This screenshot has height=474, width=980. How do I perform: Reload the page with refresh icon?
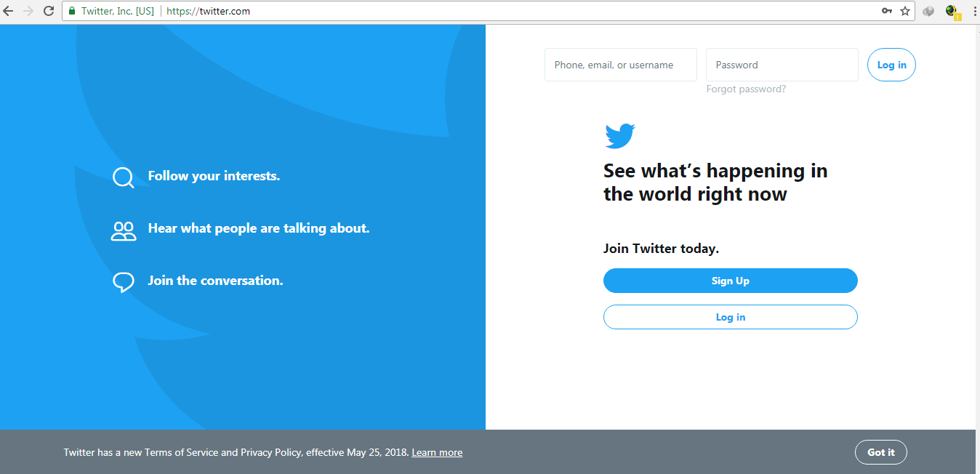[x=49, y=11]
